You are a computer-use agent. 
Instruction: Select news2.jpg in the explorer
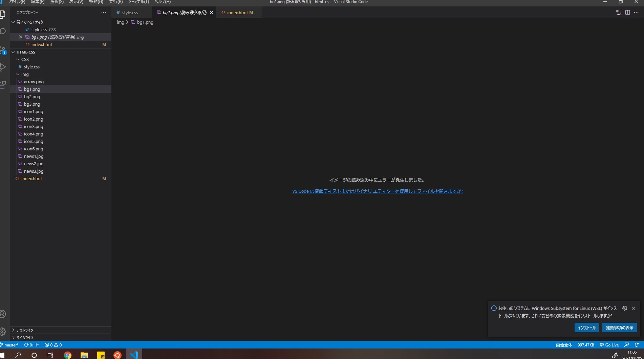34,164
